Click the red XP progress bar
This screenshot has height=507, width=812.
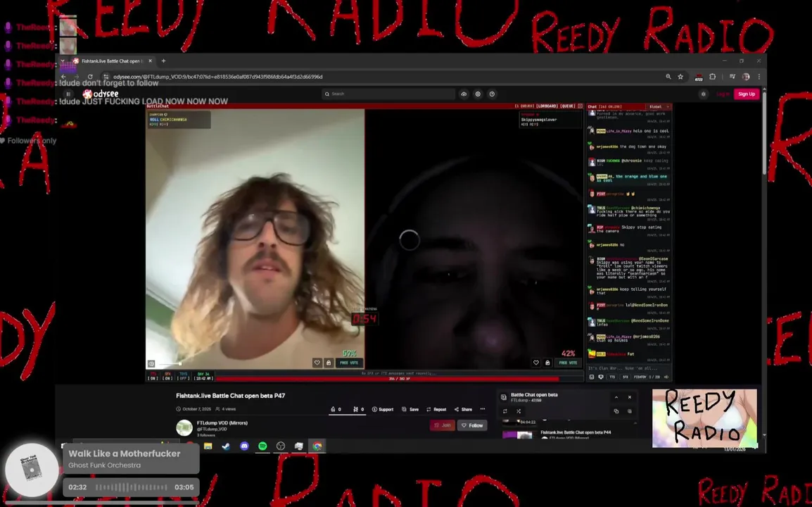coord(399,379)
